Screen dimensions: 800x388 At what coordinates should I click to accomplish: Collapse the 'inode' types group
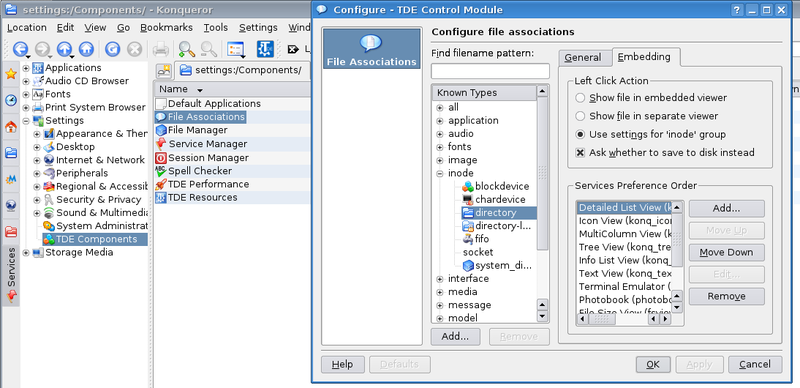click(x=440, y=174)
